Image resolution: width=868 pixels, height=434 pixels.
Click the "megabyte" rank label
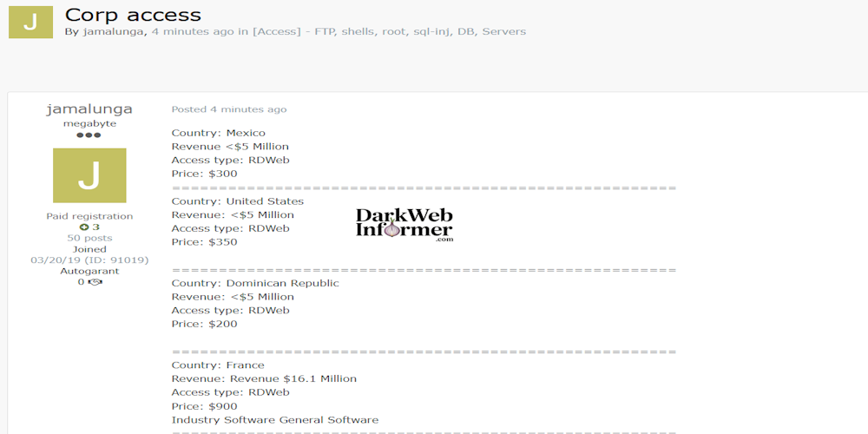pyautogui.click(x=89, y=123)
